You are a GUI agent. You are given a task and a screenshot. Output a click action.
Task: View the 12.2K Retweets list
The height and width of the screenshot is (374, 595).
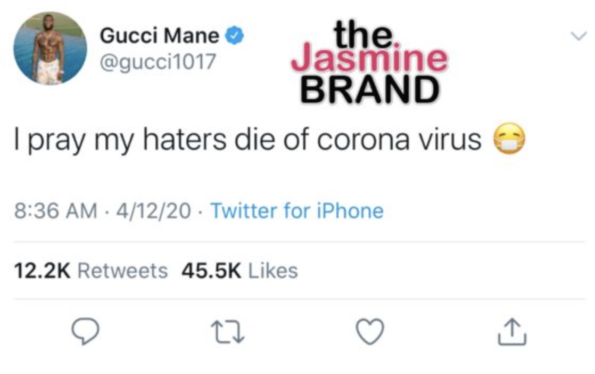coord(91,271)
